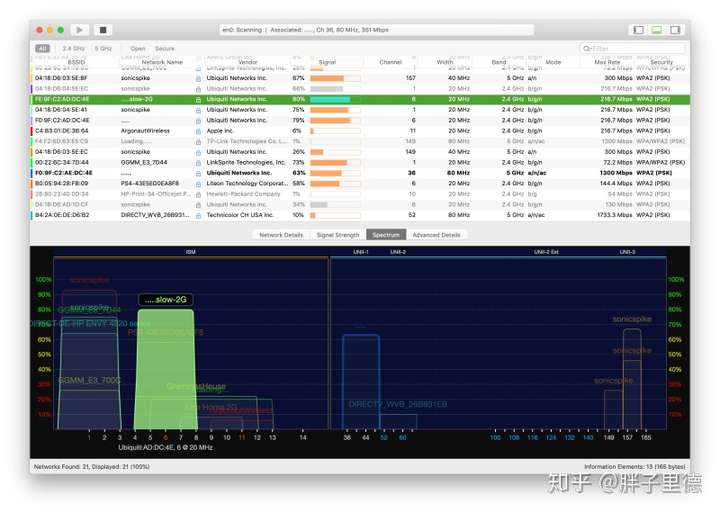The height and width of the screenshot is (513, 720).
Task: Show only Open networks
Action: [138, 48]
